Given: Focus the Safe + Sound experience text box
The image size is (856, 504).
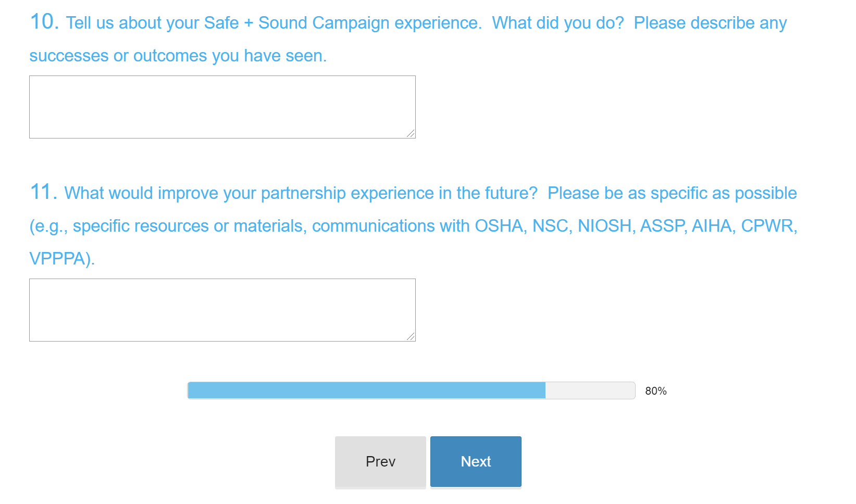Looking at the screenshot, I should (222, 107).
